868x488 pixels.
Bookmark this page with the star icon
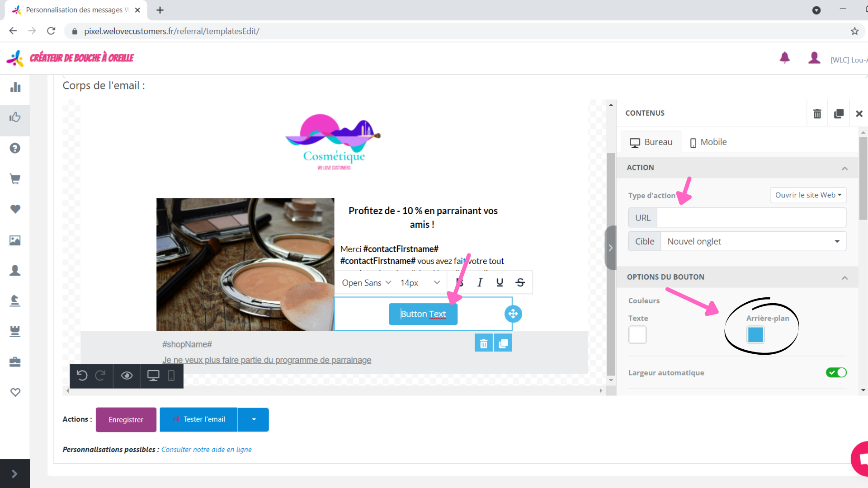pyautogui.click(x=854, y=31)
